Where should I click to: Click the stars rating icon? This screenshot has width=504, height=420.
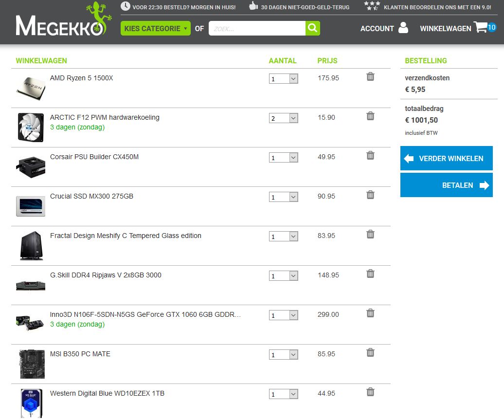click(x=372, y=5)
